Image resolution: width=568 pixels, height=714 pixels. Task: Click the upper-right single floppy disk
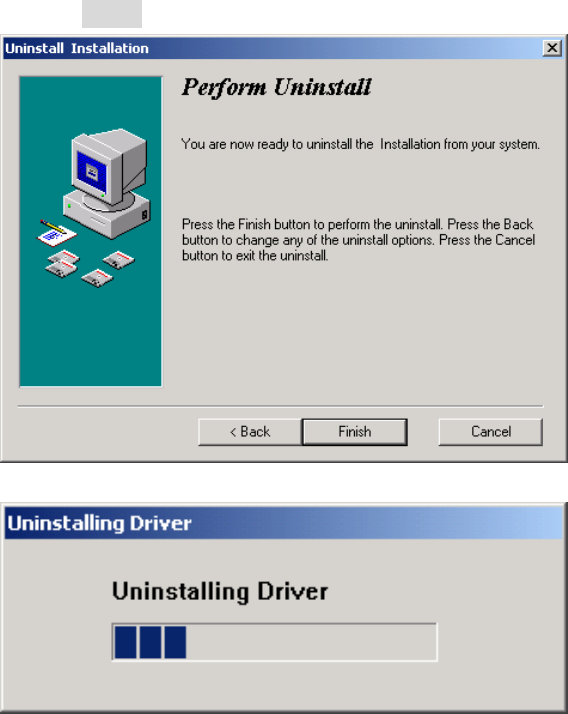pyautogui.click(x=119, y=260)
